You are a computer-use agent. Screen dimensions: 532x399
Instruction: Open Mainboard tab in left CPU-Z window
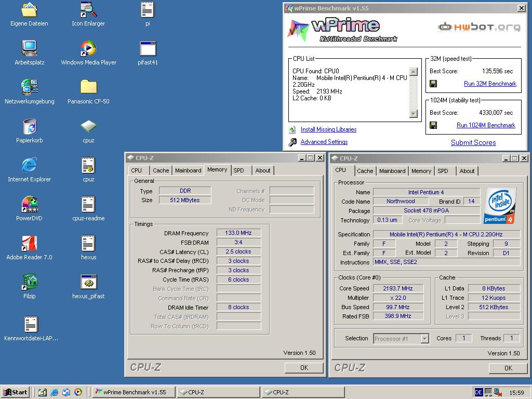188,170
